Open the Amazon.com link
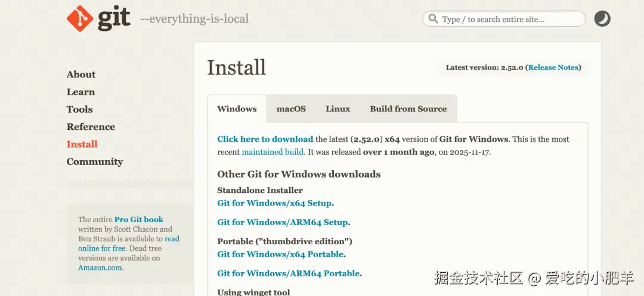The image size is (644, 296). (100, 268)
